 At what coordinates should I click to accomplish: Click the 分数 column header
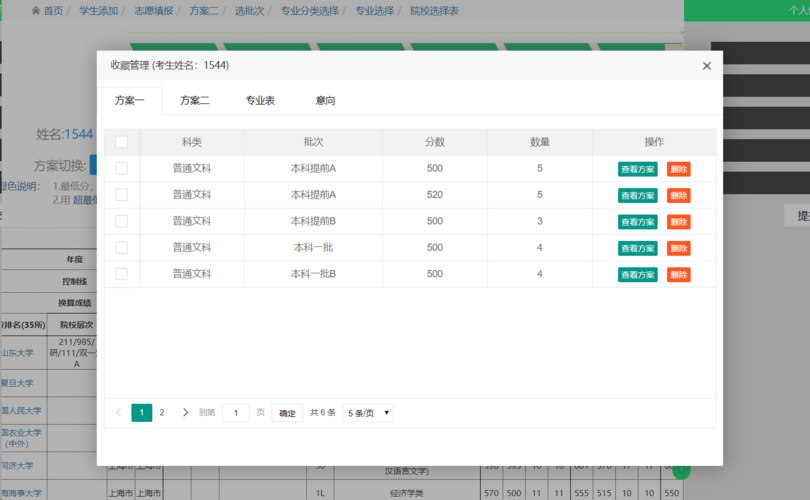coord(435,142)
